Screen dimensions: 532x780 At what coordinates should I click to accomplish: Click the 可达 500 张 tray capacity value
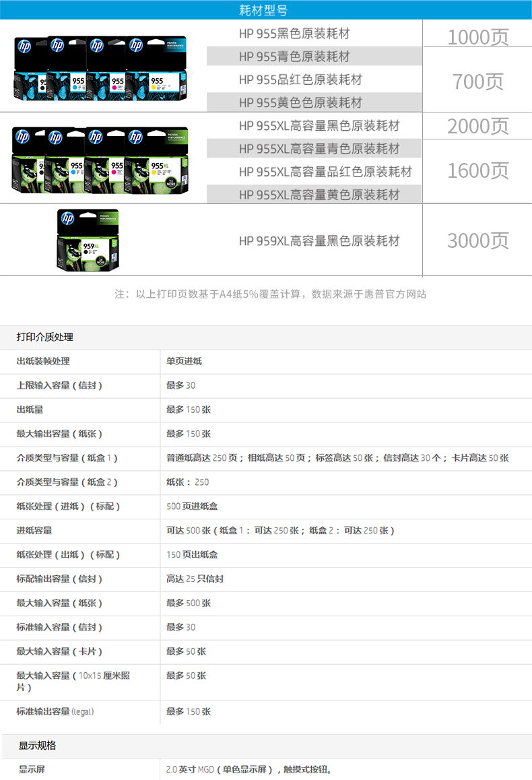[x=280, y=530]
